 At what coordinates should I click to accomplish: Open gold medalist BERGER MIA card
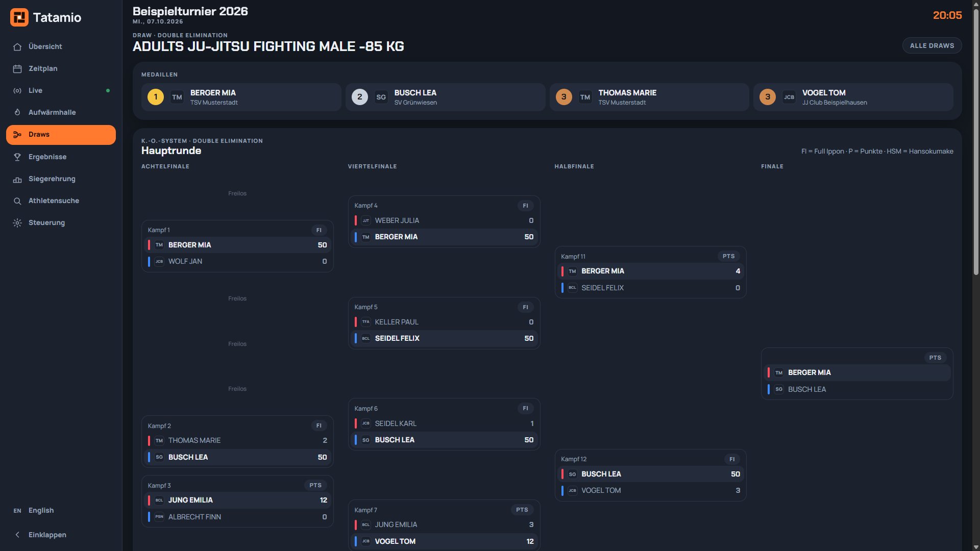pos(241,97)
